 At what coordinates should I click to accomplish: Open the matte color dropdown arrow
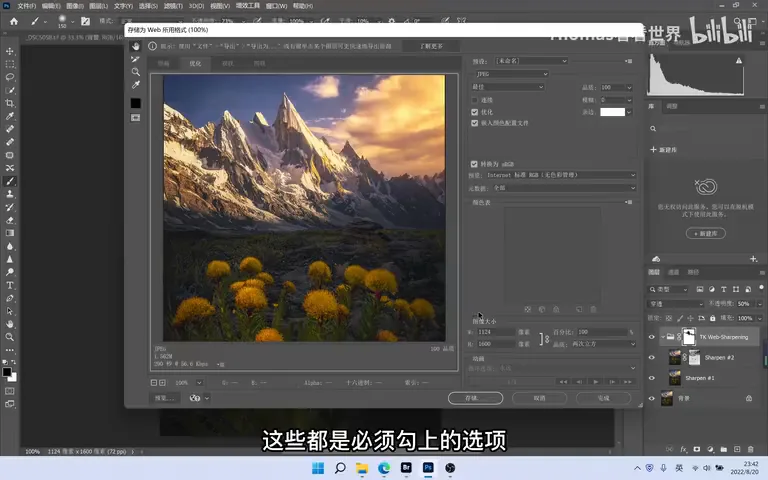coord(629,112)
